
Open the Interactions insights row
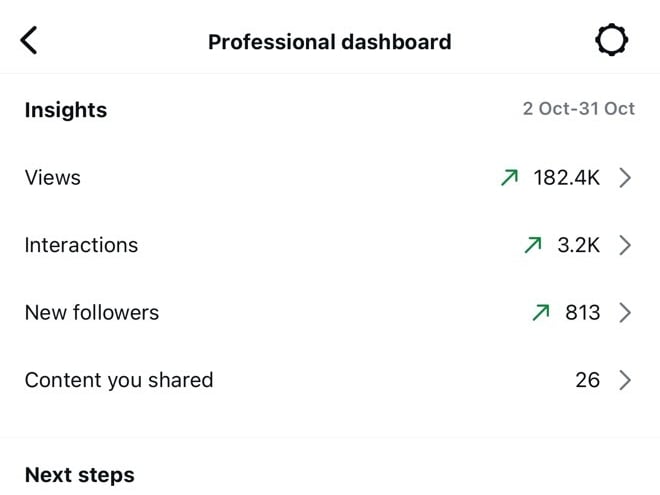[330, 245]
